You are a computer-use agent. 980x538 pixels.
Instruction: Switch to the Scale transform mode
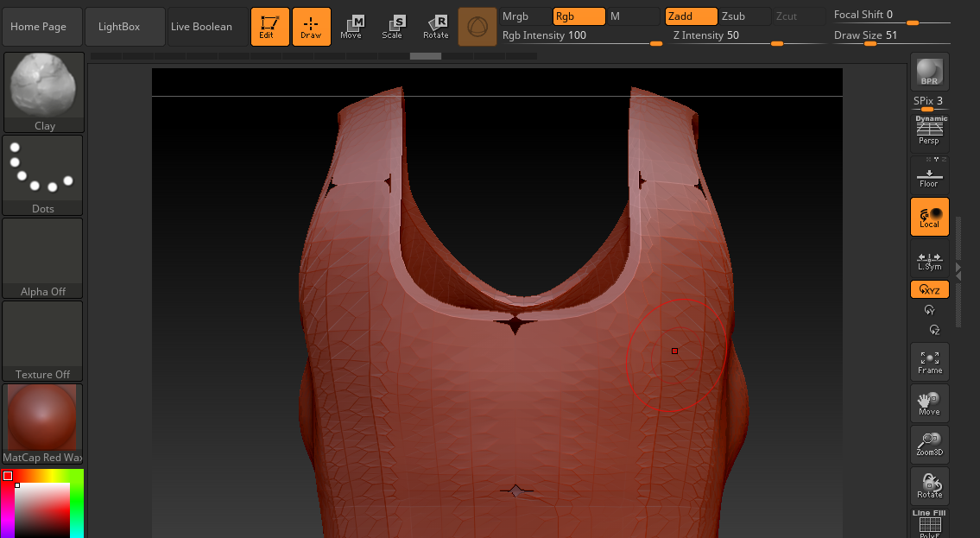pos(393,27)
